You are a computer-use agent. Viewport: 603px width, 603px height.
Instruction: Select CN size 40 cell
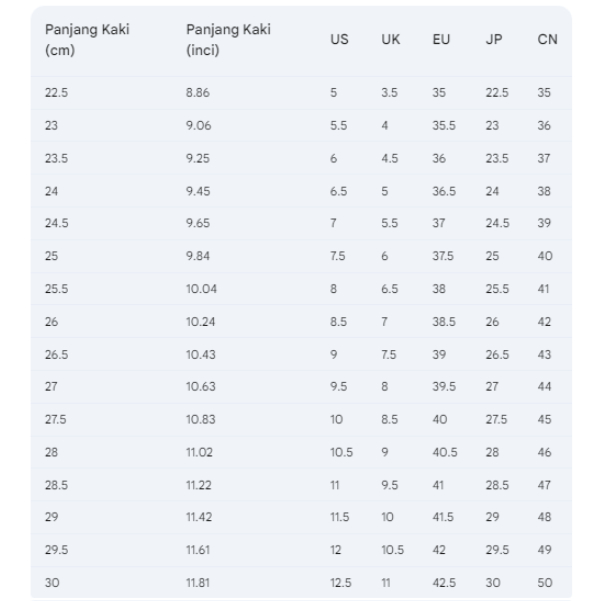pyautogui.click(x=545, y=256)
